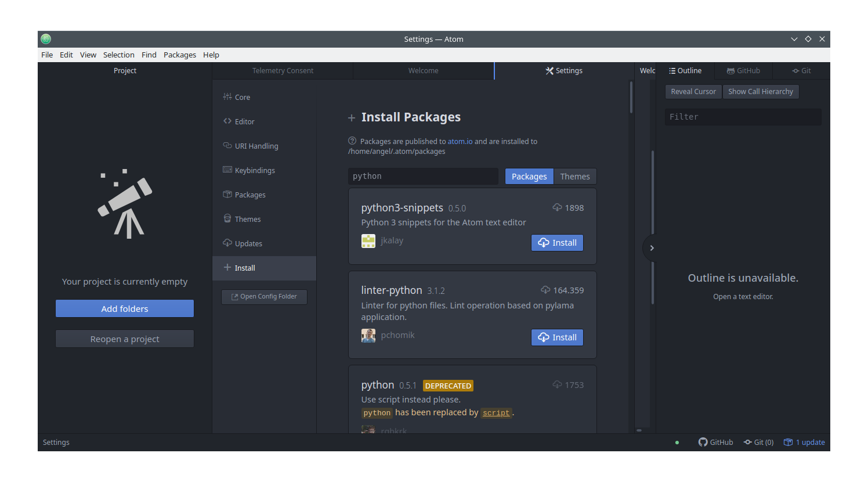Image resolution: width=868 pixels, height=496 pixels.
Task: Open python3-snippets package title
Action: tap(402, 208)
